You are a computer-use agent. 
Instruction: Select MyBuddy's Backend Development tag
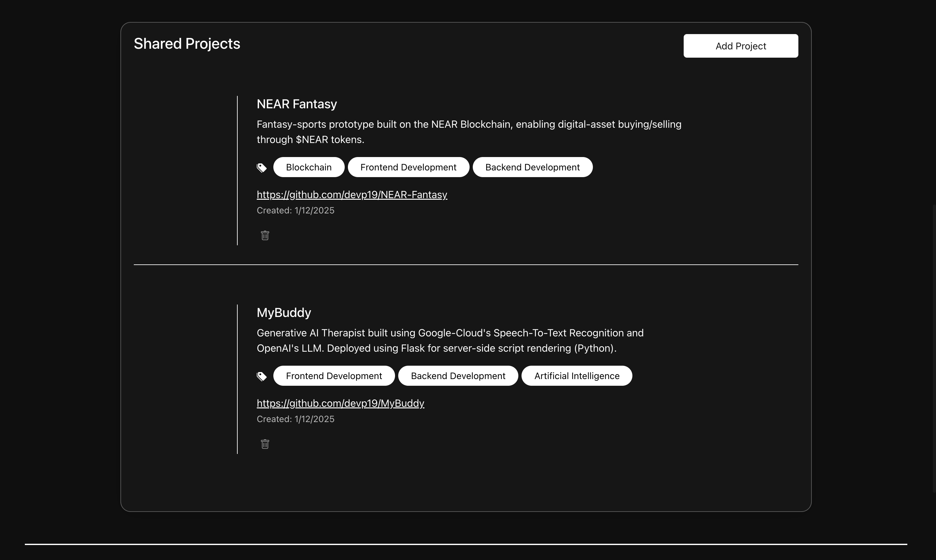click(x=458, y=376)
